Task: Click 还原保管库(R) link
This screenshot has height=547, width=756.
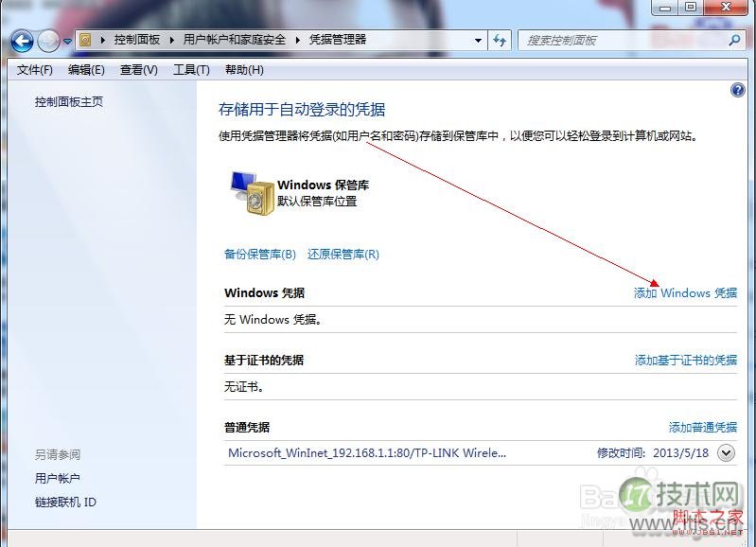Action: point(343,255)
